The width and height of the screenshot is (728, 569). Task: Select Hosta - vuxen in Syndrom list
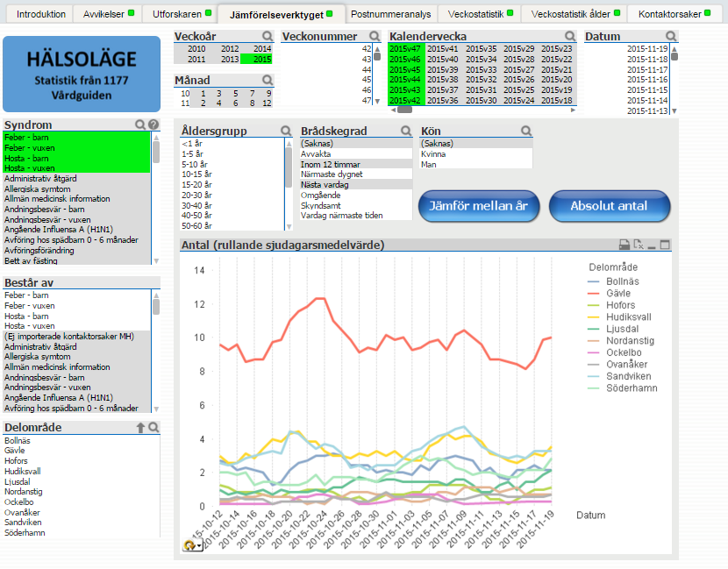pyautogui.click(x=76, y=168)
